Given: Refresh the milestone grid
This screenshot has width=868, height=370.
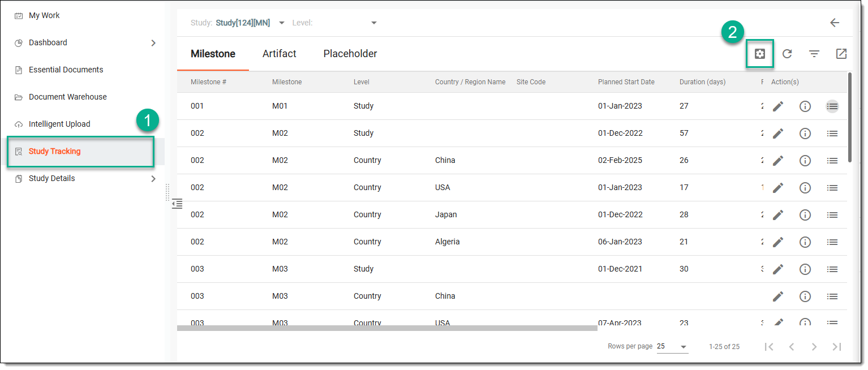Looking at the screenshot, I should tap(787, 54).
